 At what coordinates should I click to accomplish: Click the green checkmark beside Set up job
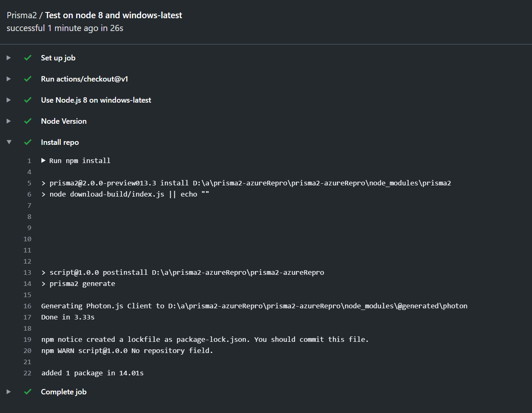pyautogui.click(x=27, y=58)
